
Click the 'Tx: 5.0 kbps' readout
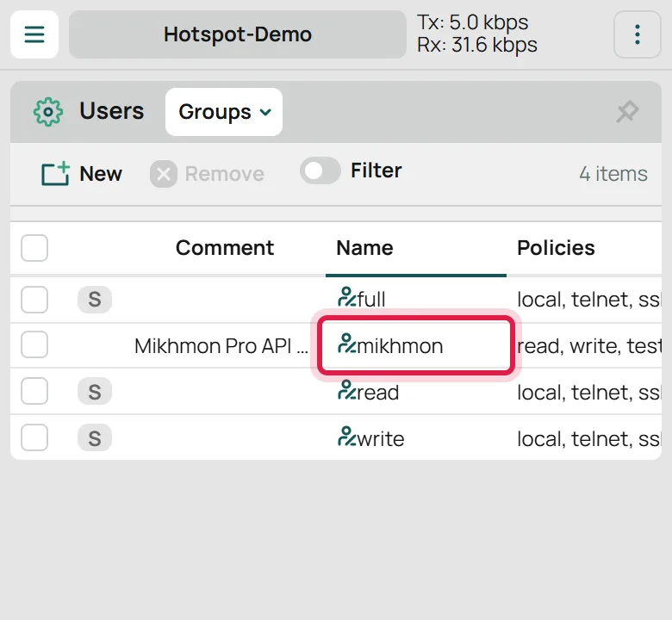(x=473, y=22)
